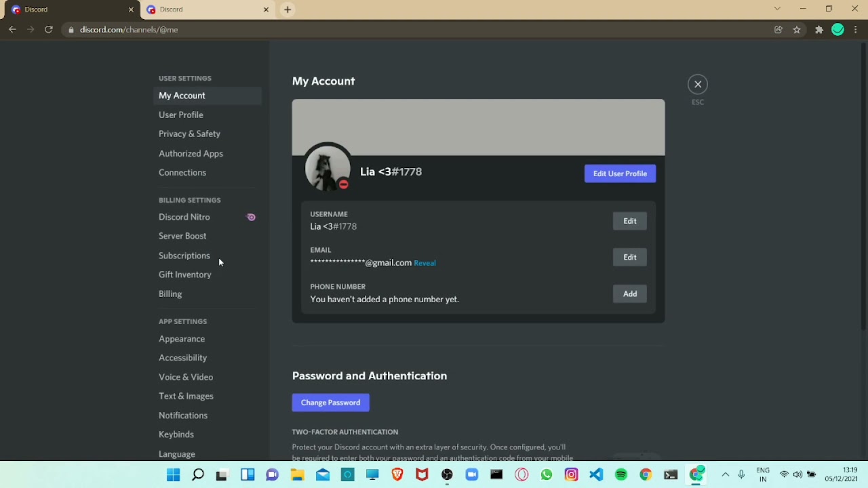Open Spotify from the taskbar
The image size is (868, 488).
point(621,475)
